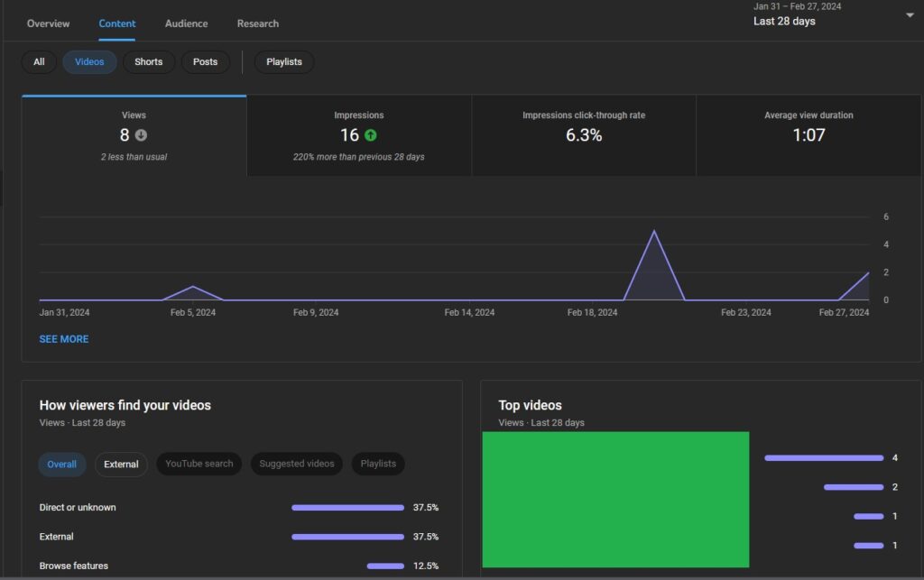Select the Posts filter chip
This screenshot has width=924, height=580.
(x=205, y=62)
